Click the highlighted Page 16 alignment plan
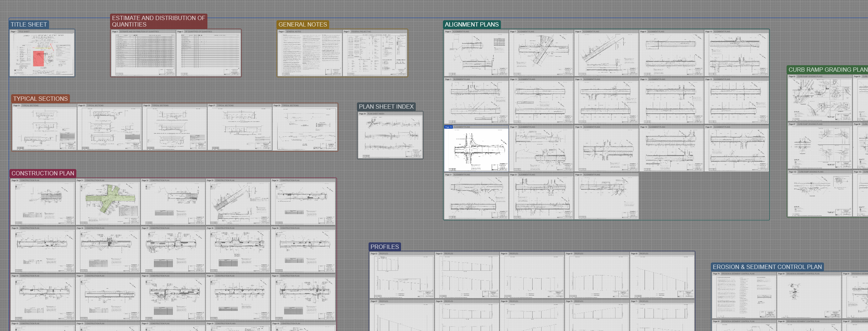The width and height of the screenshot is (868, 331). click(x=476, y=148)
